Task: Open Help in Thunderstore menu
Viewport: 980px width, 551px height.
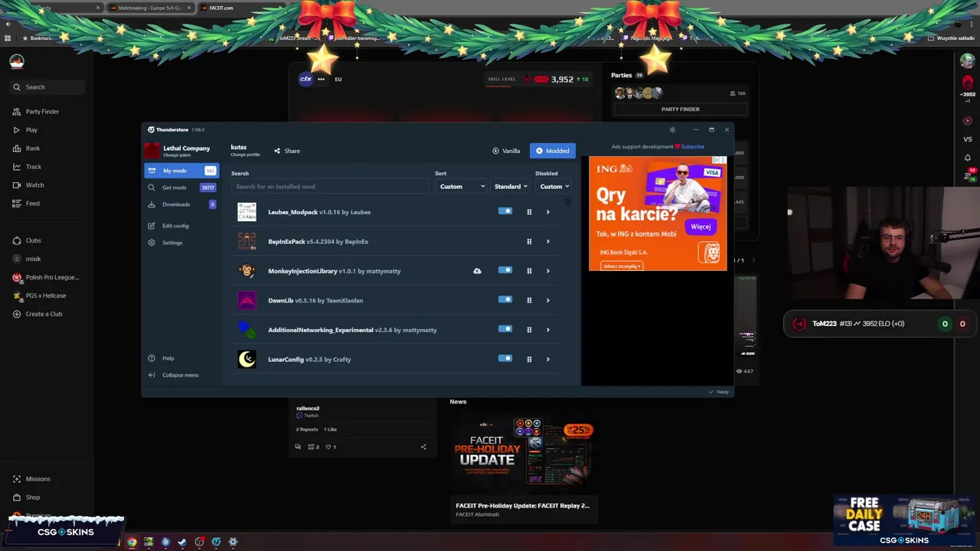Action: tap(181, 358)
